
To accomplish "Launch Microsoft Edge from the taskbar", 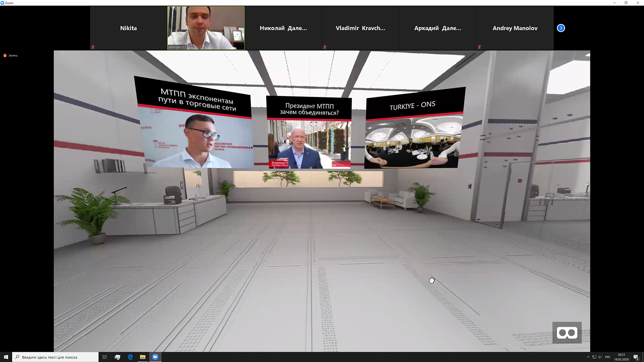I will click(x=130, y=357).
